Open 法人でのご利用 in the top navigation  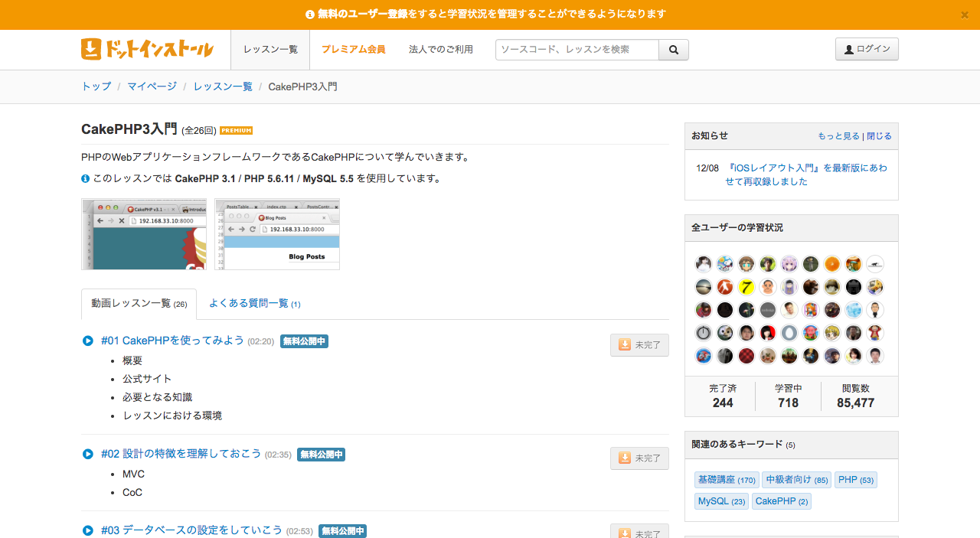coord(441,50)
